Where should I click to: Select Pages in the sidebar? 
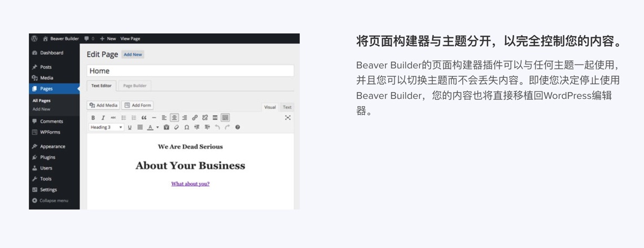pyautogui.click(x=54, y=89)
